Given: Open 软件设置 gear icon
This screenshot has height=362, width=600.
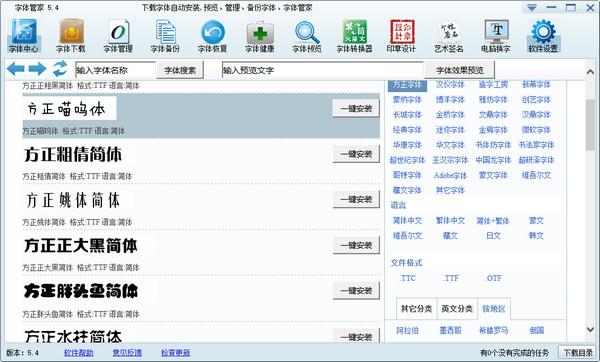Looking at the screenshot, I should point(543,36).
